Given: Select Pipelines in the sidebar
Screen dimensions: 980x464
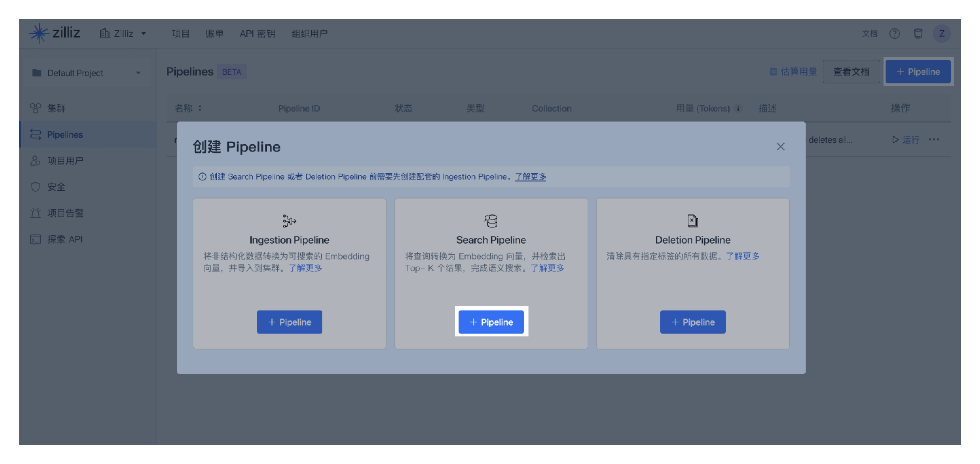Looking at the screenshot, I should click(x=88, y=134).
